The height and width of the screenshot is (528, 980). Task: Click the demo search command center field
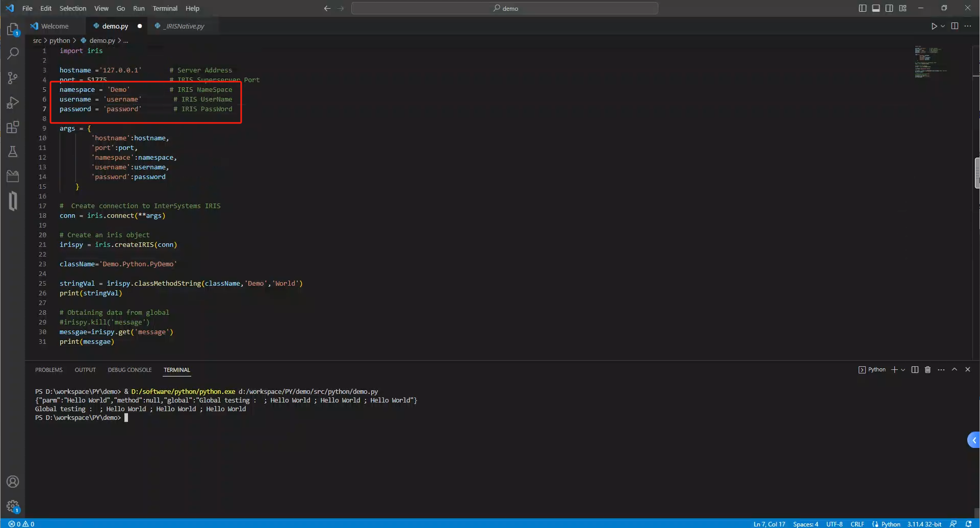[x=505, y=8]
